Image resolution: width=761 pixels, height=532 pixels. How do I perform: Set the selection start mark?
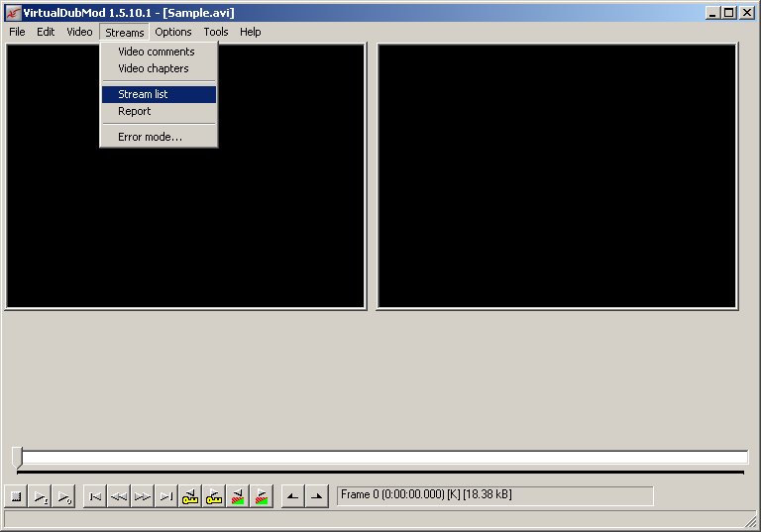(x=292, y=496)
